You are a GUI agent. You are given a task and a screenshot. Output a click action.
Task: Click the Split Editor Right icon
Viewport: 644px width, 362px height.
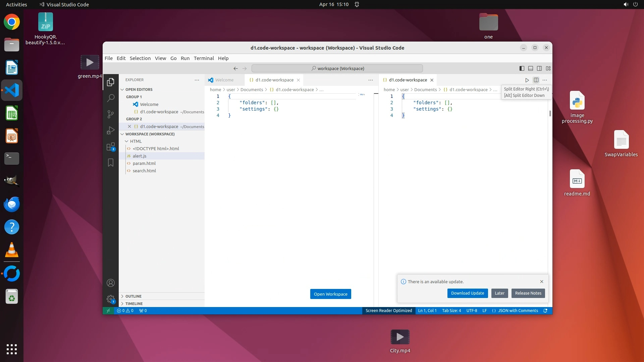click(536, 80)
